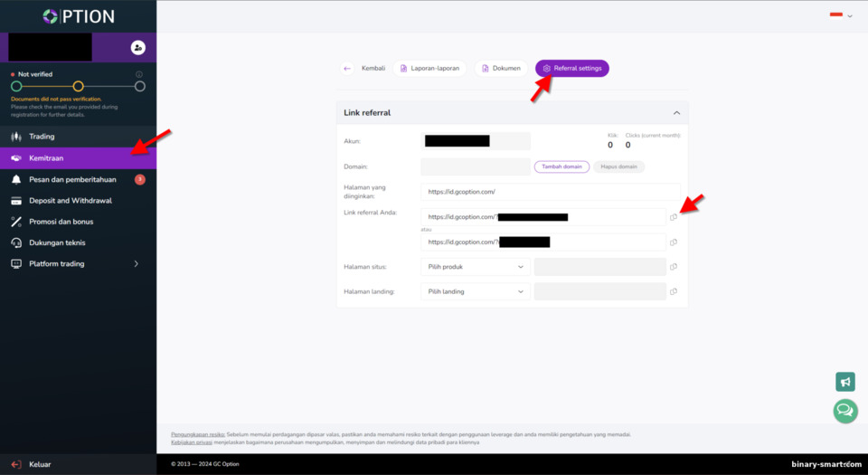Click the Domain input field
Screen dimensions: 868x475
coord(476,166)
